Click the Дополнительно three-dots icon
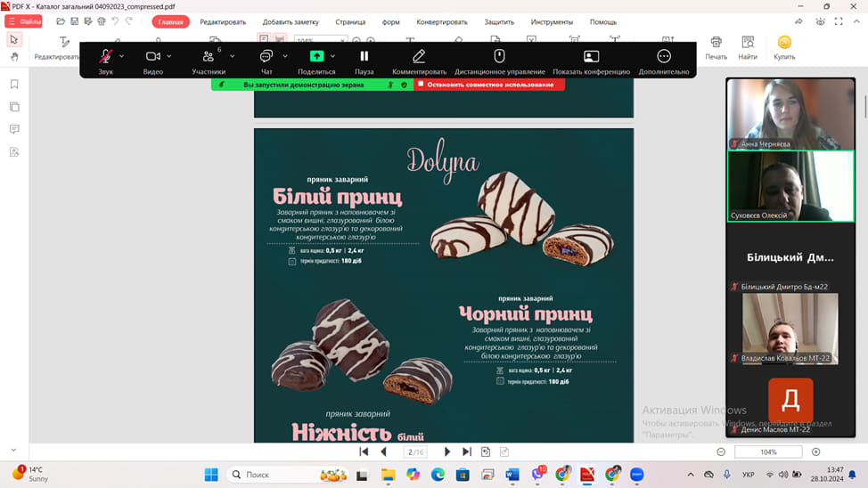The image size is (868, 488). (664, 57)
